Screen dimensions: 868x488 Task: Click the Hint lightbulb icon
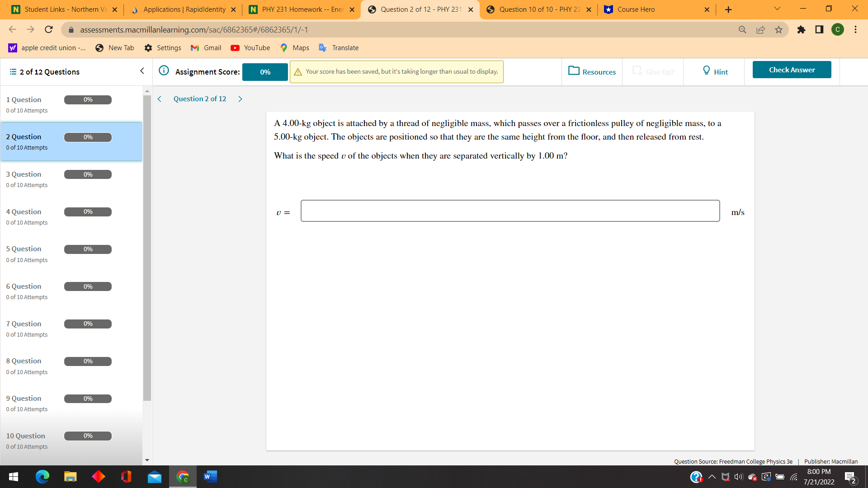tap(707, 70)
